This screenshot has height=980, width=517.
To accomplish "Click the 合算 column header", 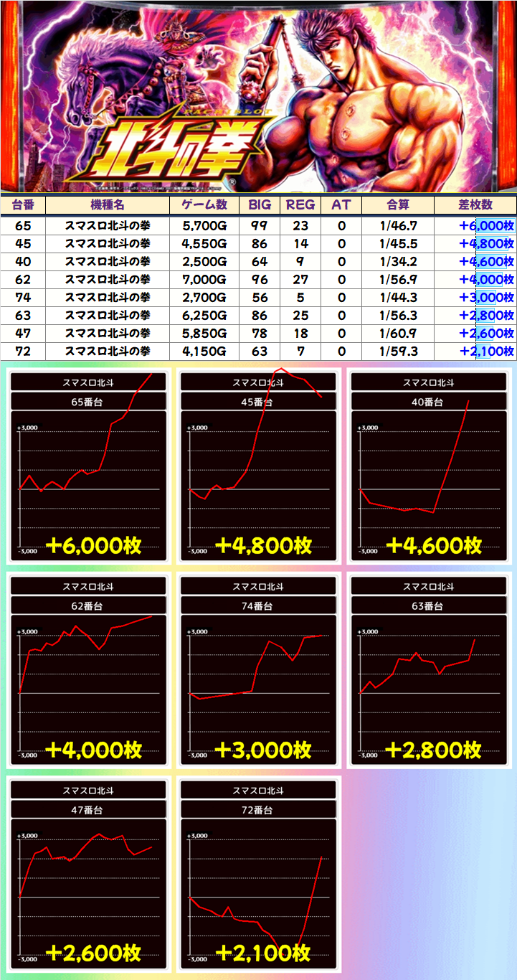I will click(398, 204).
